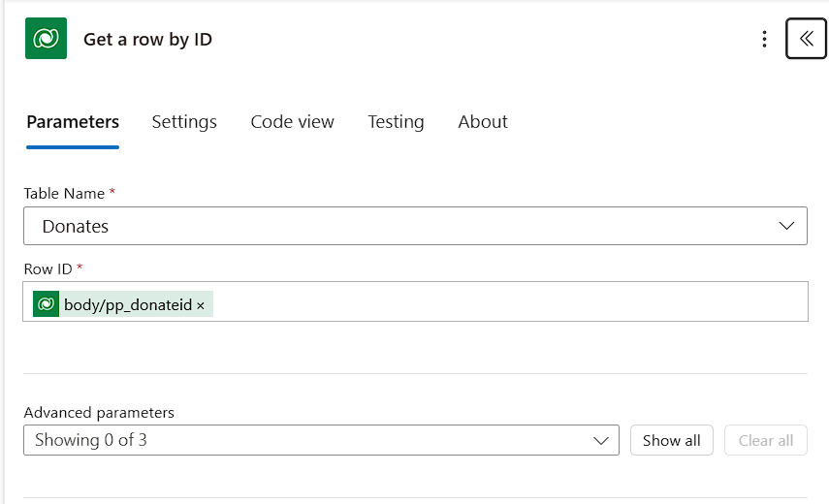This screenshot has height=504, width=829.
Task: Switch to the Parameters tab
Action: [73, 122]
